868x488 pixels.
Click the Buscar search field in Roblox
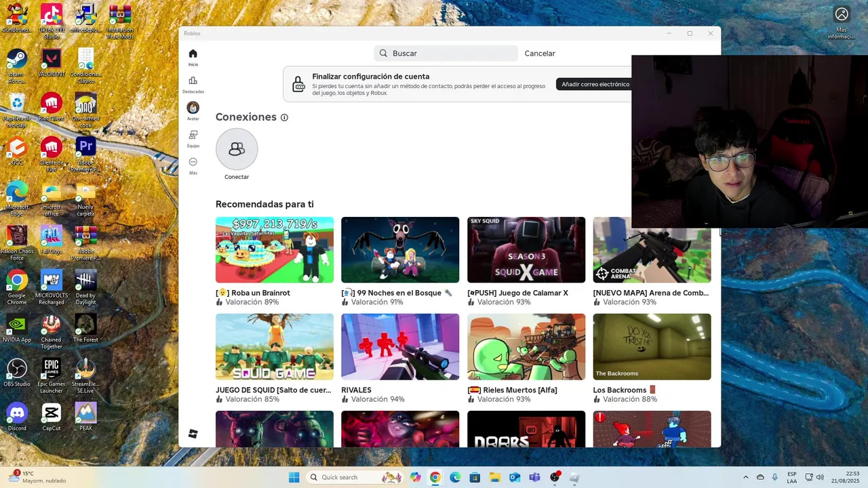click(446, 54)
